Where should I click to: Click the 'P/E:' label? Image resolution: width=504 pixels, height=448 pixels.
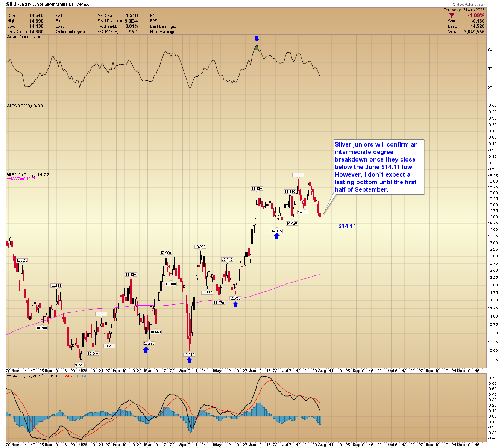(153, 15)
